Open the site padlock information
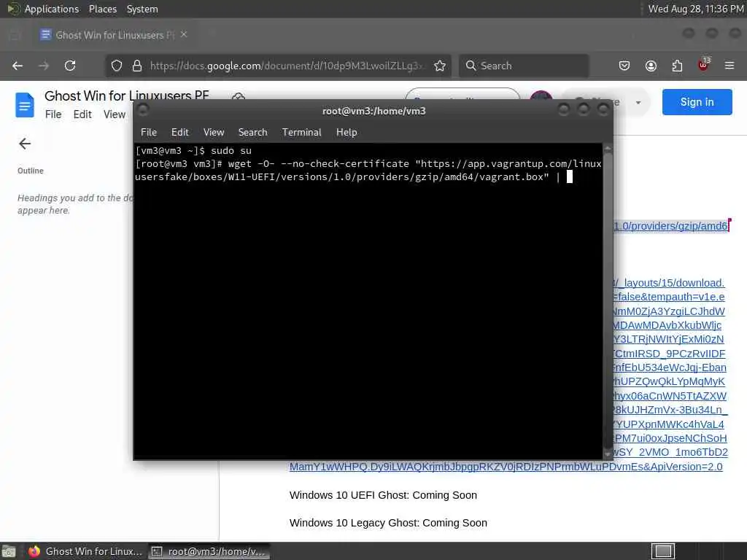747x560 pixels. 137,66
